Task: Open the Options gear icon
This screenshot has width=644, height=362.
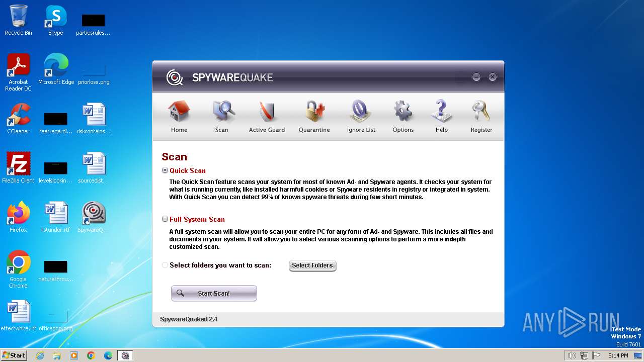Action: 403,116
